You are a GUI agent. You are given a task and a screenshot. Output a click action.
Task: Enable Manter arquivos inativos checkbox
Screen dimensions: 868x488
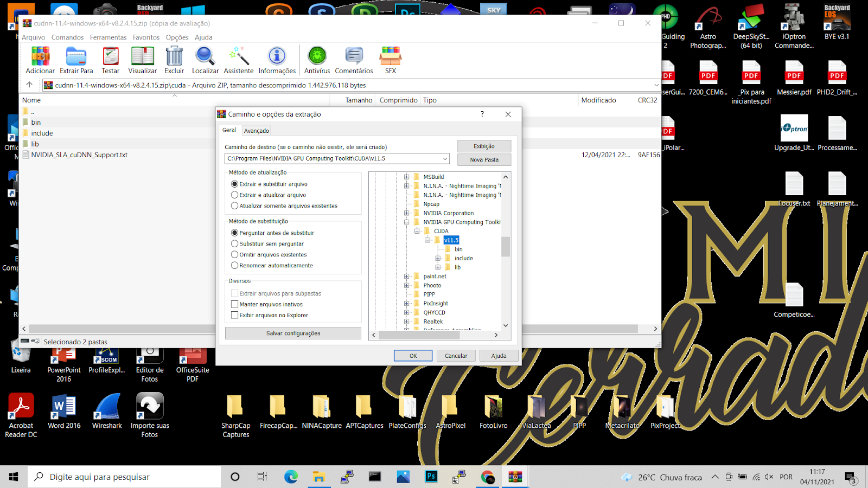click(x=235, y=304)
